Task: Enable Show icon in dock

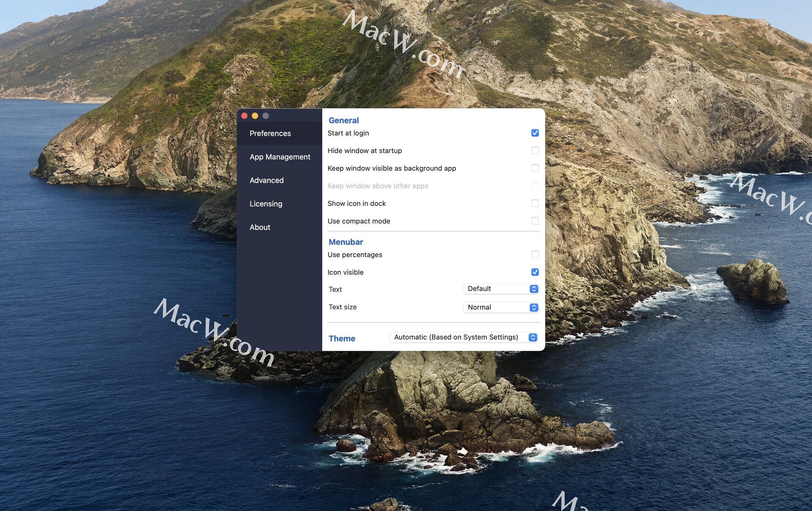Action: click(535, 203)
